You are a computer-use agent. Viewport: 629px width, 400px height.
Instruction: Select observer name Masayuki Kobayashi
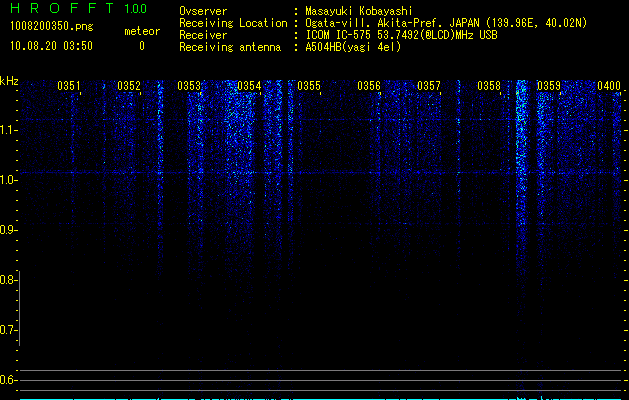pyautogui.click(x=358, y=11)
